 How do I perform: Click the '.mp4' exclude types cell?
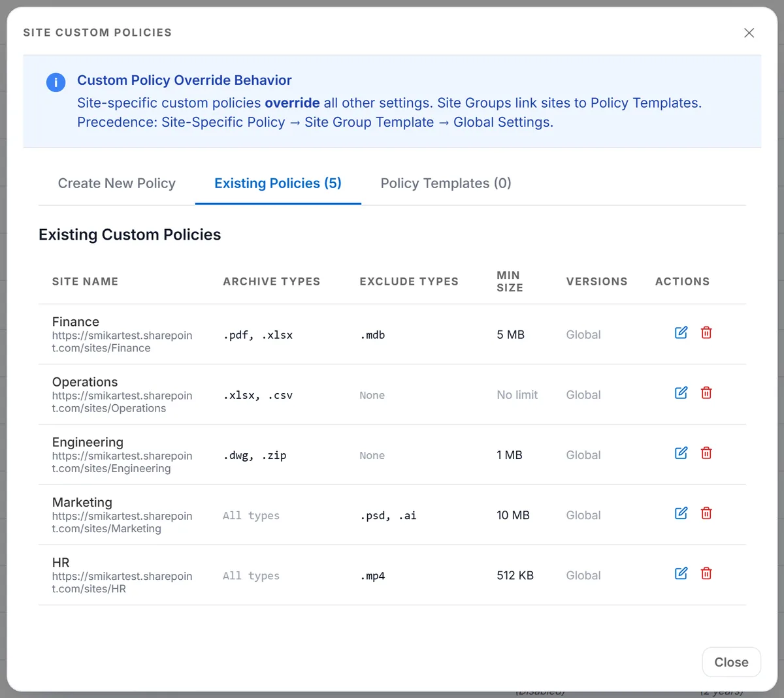click(372, 575)
